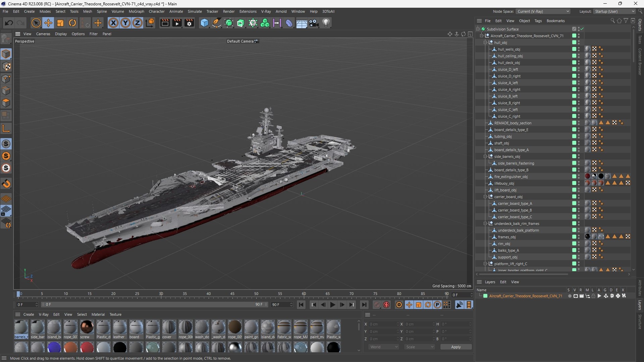The image size is (644, 362).
Task: Collapse the side_barrels_obj tree node
Action: [x=485, y=157]
